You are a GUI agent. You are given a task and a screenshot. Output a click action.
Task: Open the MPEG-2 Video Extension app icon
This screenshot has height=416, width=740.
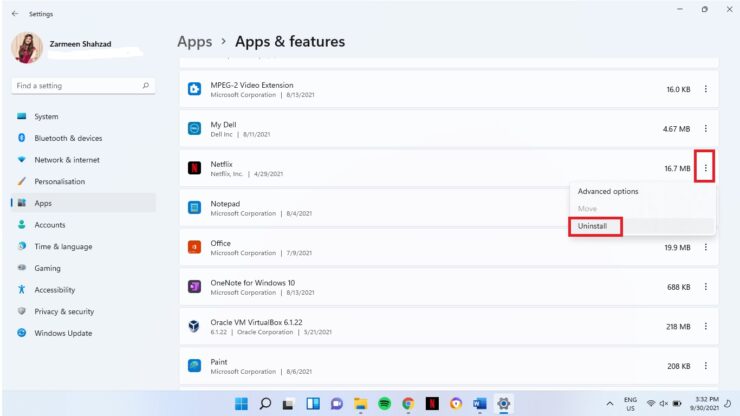point(194,89)
